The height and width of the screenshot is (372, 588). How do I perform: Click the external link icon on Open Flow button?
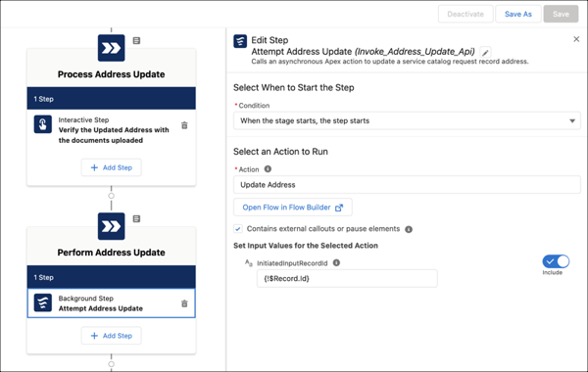coord(339,208)
